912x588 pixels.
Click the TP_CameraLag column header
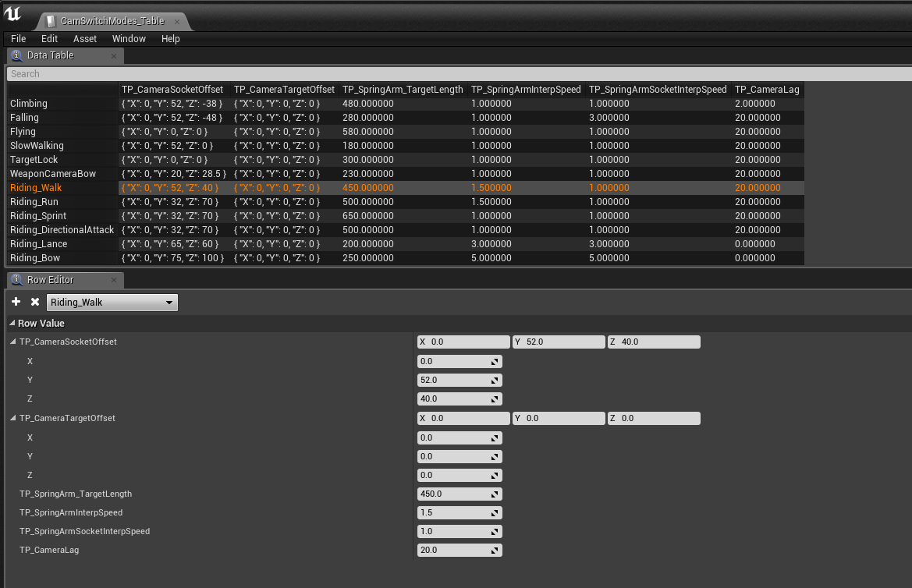point(766,90)
